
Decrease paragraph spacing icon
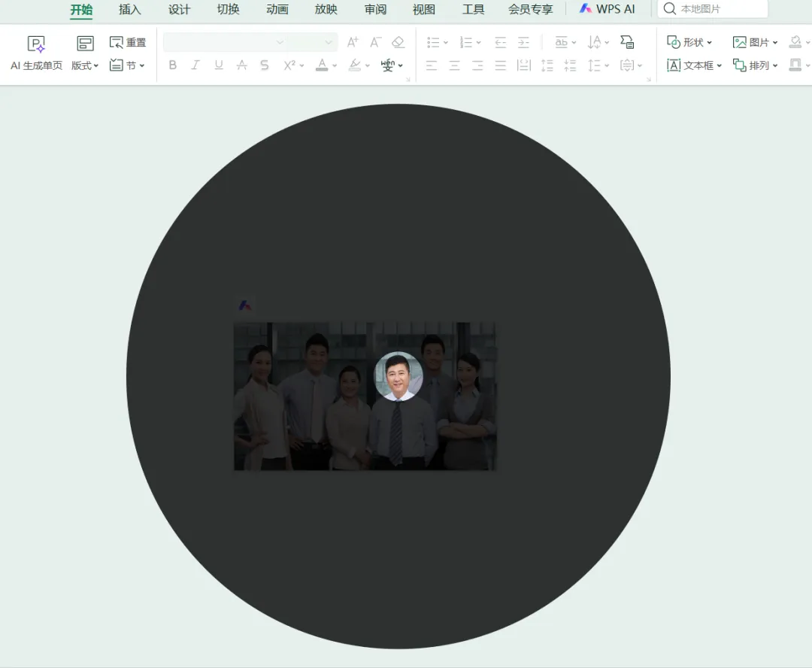pyautogui.click(x=570, y=65)
